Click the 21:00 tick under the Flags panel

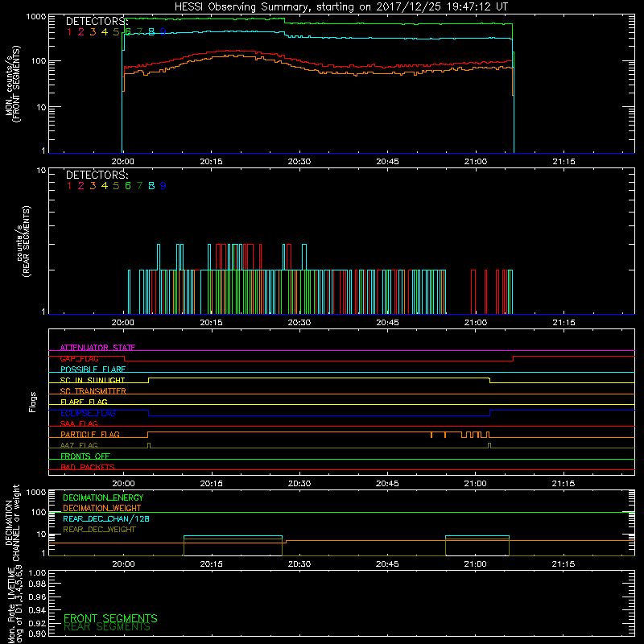(x=475, y=484)
